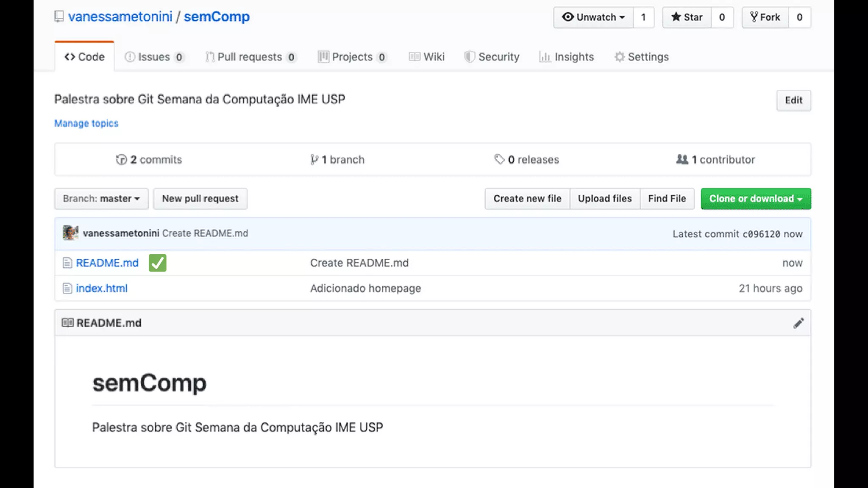Switch to the Issues tab

point(153,57)
